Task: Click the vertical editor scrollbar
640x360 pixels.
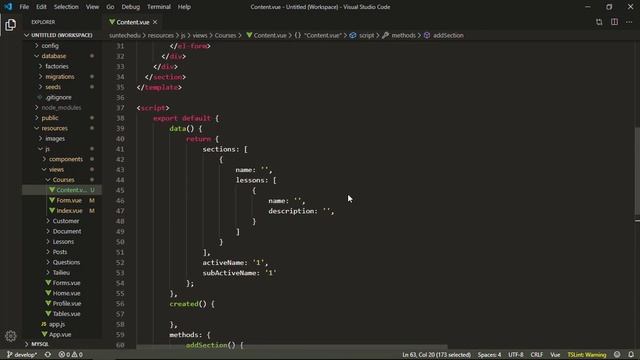Action: coord(637,171)
